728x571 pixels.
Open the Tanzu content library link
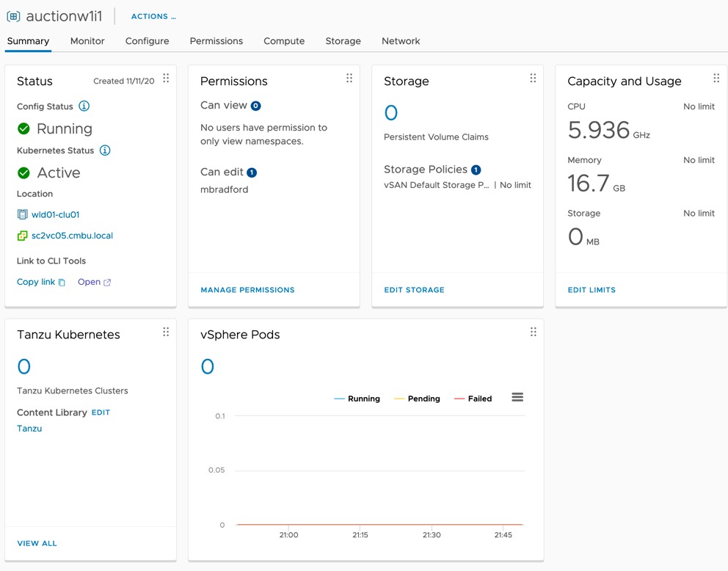point(29,429)
